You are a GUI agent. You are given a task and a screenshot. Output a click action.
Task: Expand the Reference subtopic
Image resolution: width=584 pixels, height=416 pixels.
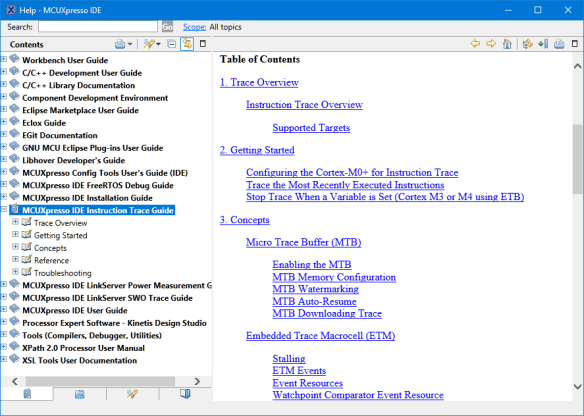(15, 259)
